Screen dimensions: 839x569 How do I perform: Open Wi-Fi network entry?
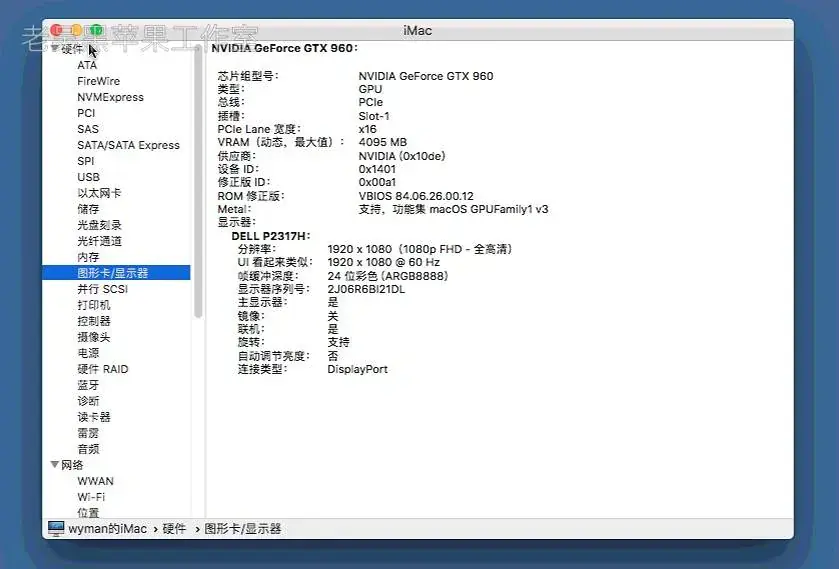(x=91, y=497)
